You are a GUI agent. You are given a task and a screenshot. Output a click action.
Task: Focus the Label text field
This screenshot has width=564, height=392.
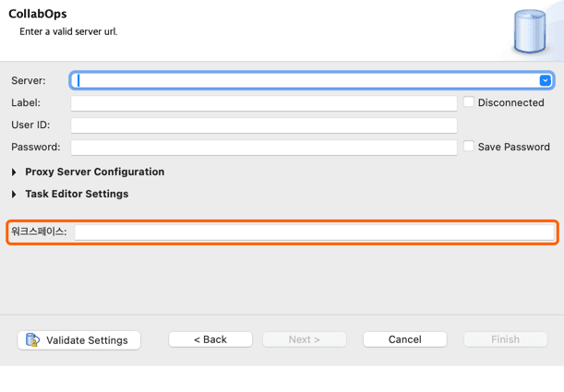[264, 103]
